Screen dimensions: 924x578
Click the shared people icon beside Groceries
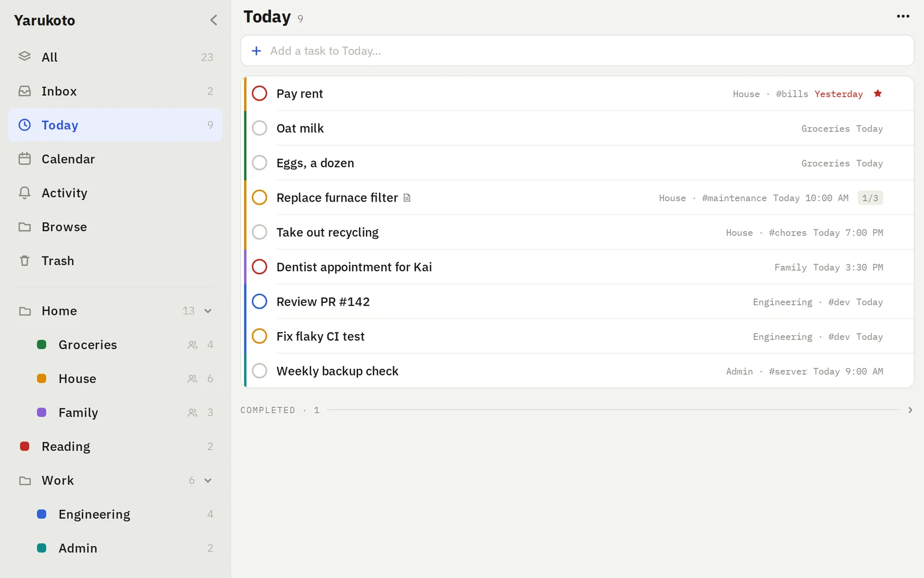193,345
